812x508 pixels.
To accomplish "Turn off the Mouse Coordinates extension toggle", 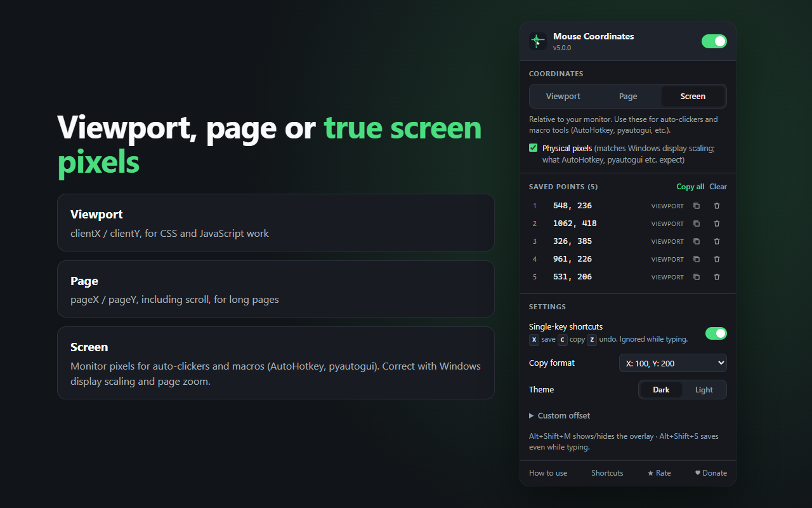I will point(714,41).
